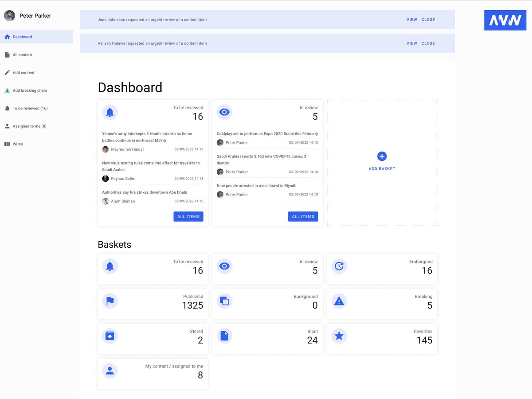Click Reyhan Salim's avatar
The height and width of the screenshot is (399, 532).
tap(106, 179)
